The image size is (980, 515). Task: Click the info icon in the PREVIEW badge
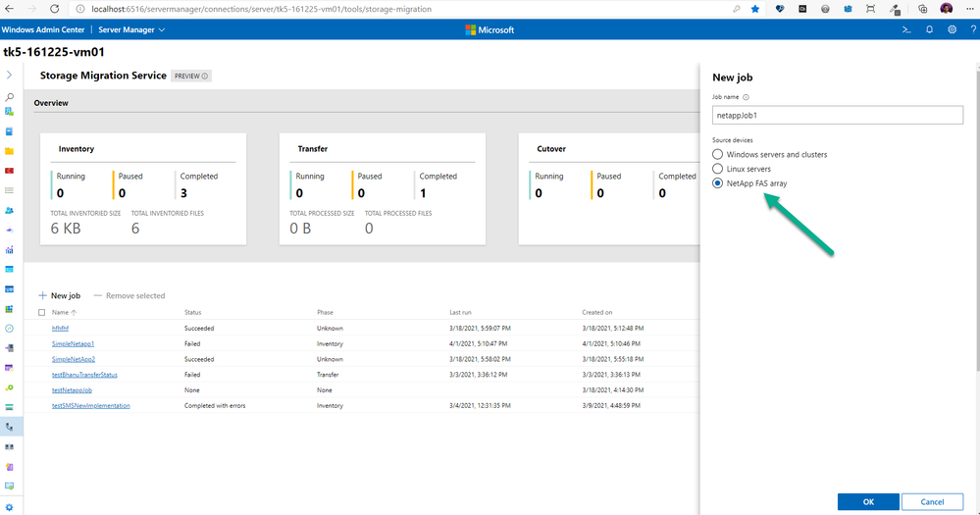point(204,77)
